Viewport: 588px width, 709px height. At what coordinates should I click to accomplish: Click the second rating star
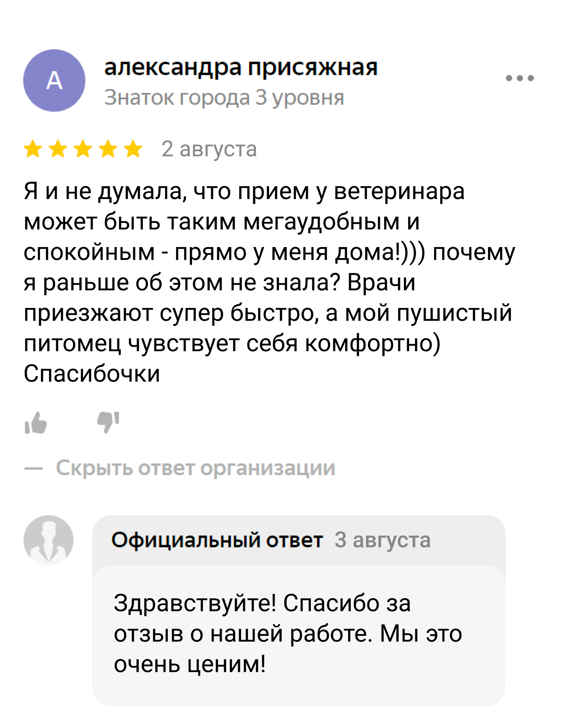58,149
